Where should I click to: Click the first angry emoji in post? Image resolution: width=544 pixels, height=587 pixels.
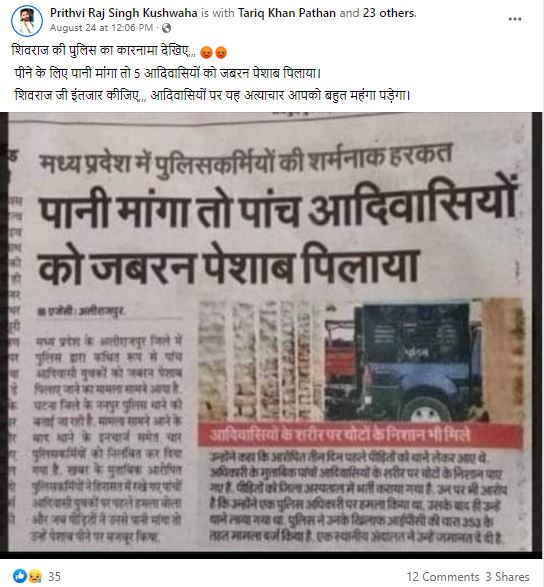pyautogui.click(x=206, y=52)
